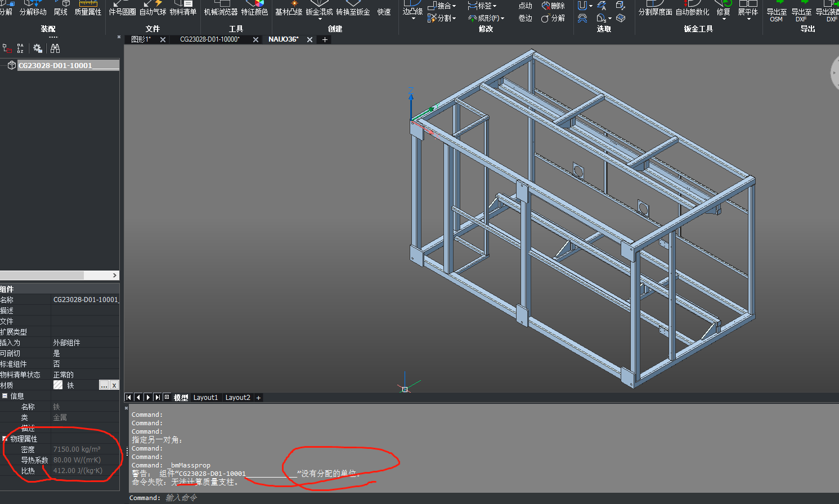Click the 删除 delete tool in 修改 group
Viewport: 839px width, 504px height.
click(553, 6)
